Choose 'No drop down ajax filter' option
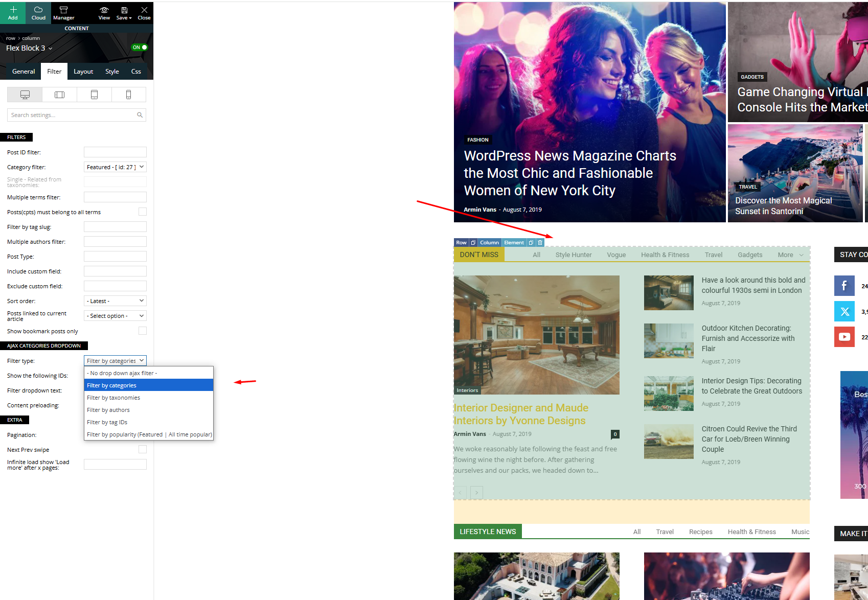Screen dimensions: 868x600 point(148,373)
